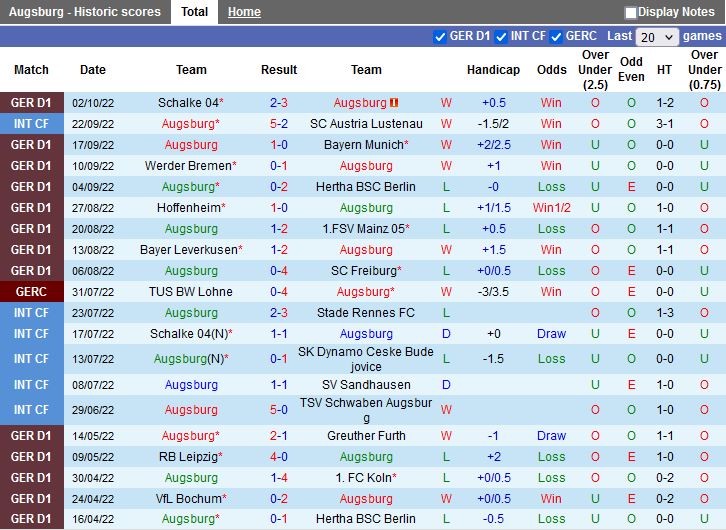This screenshot has width=726, height=530.
Task: Click the HT column header
Action: [x=664, y=70]
